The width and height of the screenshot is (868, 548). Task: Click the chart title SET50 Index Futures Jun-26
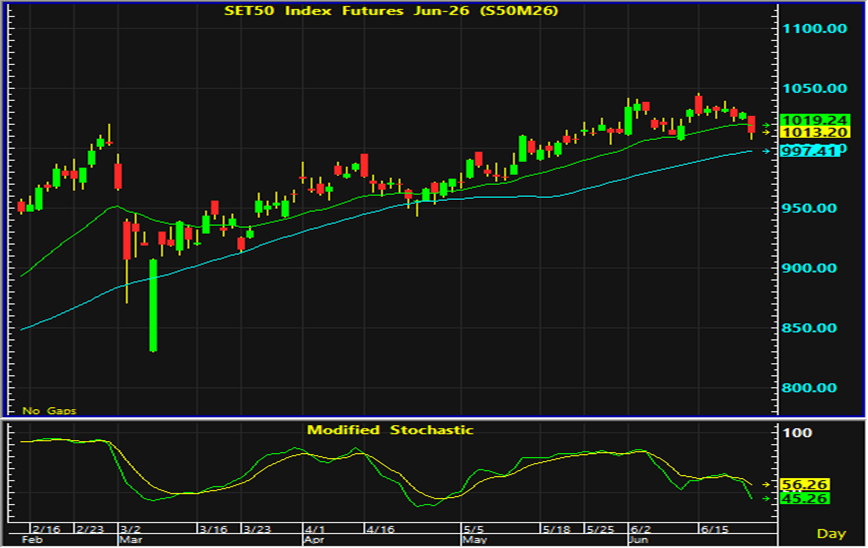(391, 11)
